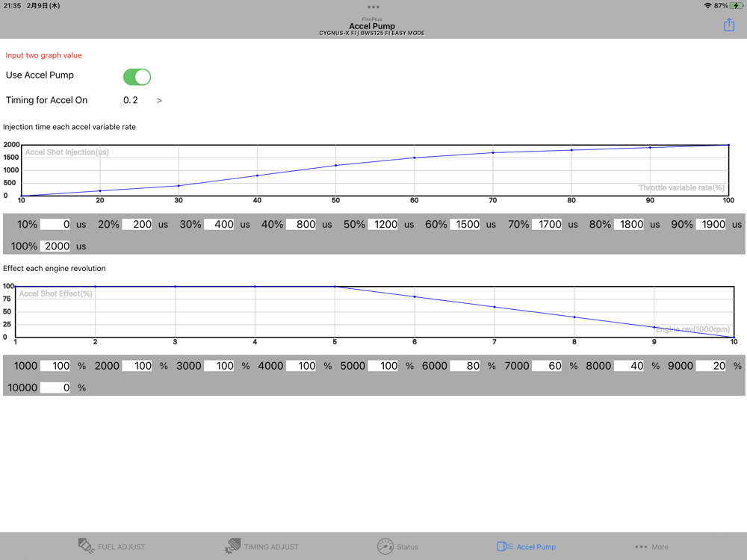Edit the 20% injection time field

pos(137,224)
